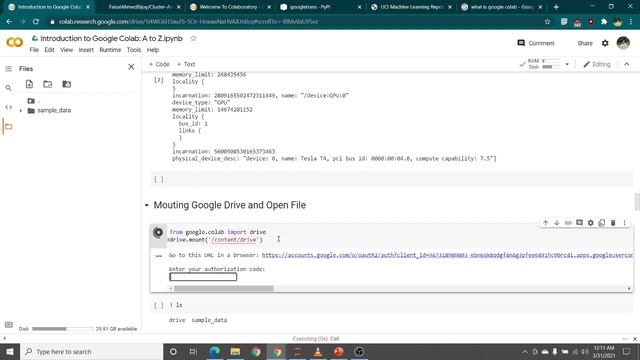Run the empty code cell
This screenshot has width=640, height=360.
[159, 180]
